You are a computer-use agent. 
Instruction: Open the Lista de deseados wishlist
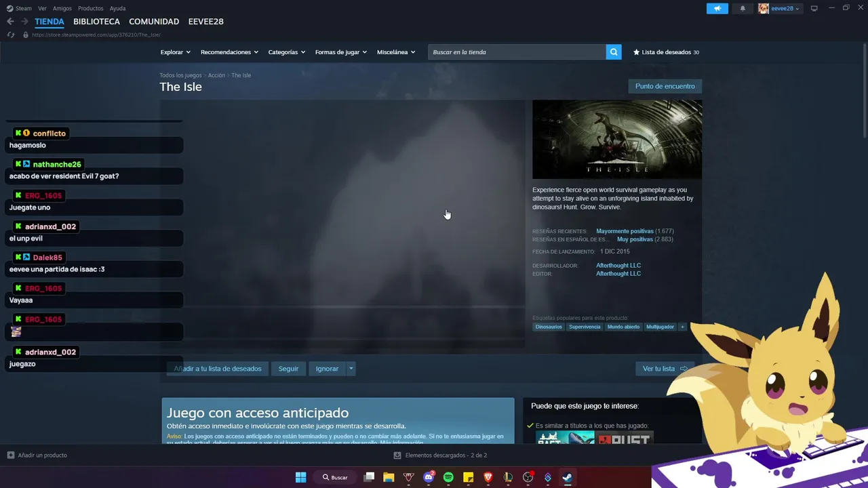666,52
